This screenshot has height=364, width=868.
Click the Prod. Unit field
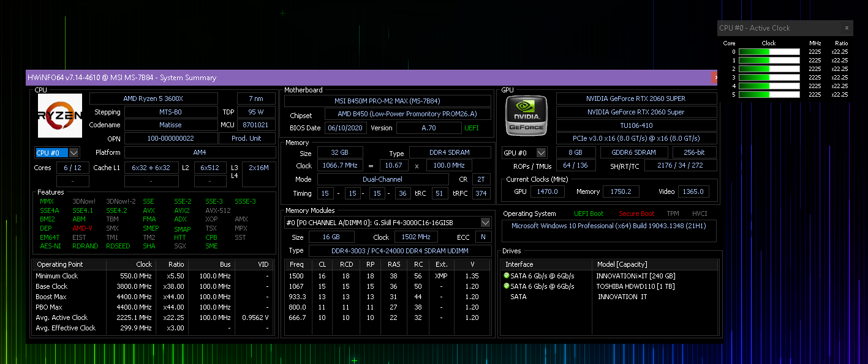247,138
